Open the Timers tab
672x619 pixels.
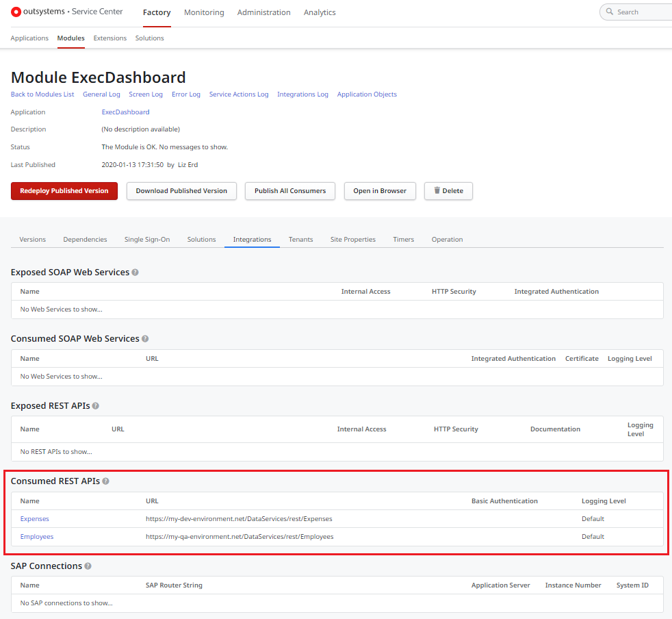click(403, 239)
